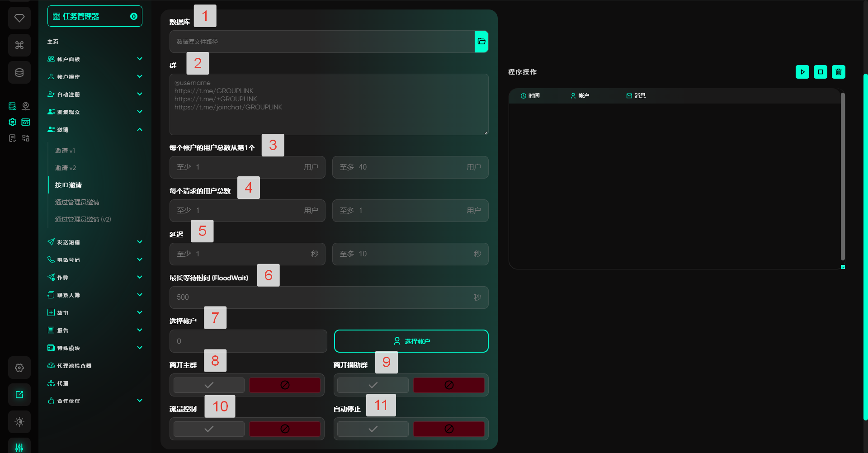Enable 离开主群 with the checkmark option
Image resolution: width=868 pixels, height=453 pixels.
(x=209, y=385)
